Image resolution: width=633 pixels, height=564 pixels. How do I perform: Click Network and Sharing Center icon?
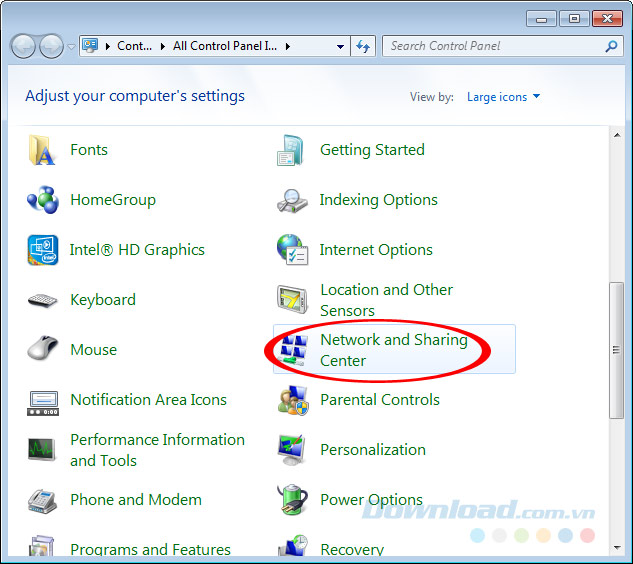[x=293, y=350]
